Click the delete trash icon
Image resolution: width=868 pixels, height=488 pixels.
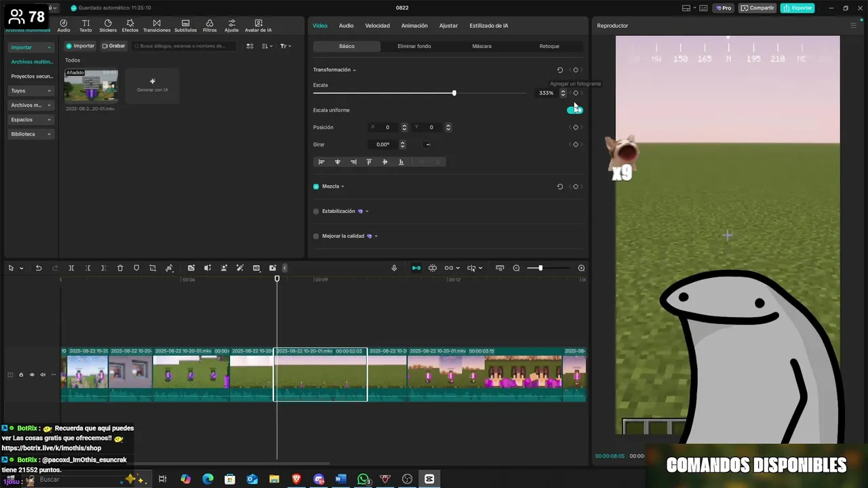[120, 268]
